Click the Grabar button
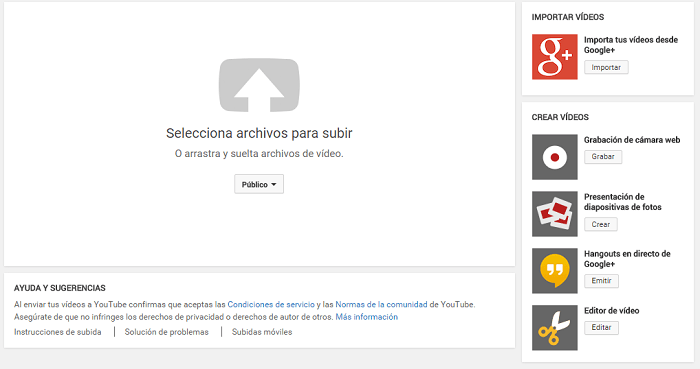700x369 pixels. pyautogui.click(x=603, y=157)
